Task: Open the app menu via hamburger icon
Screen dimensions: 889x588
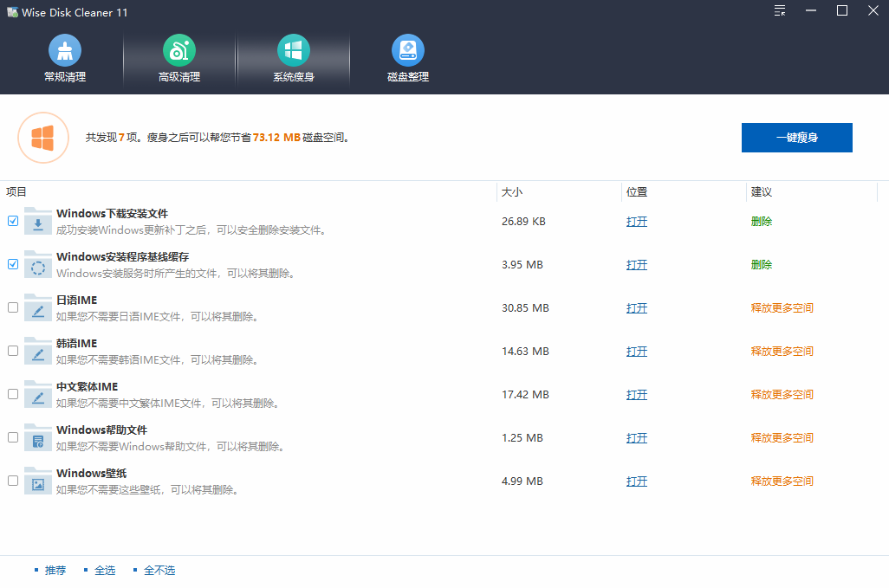Action: 779,11
